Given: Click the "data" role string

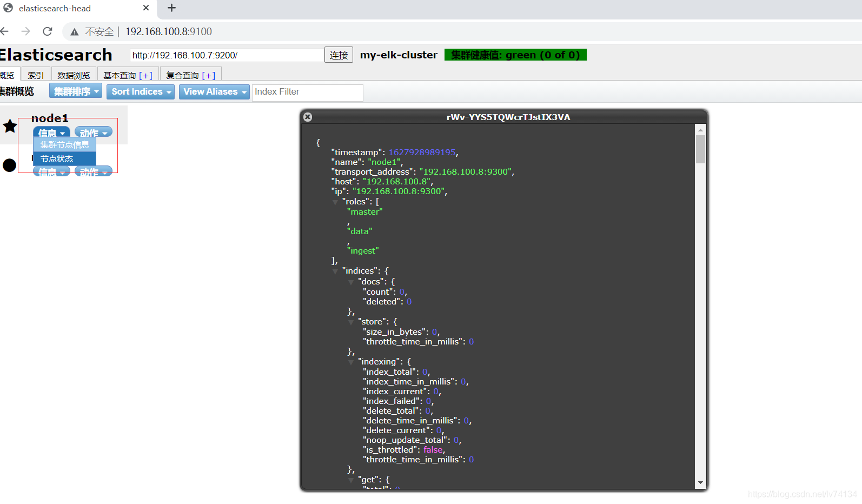Looking at the screenshot, I should [360, 231].
